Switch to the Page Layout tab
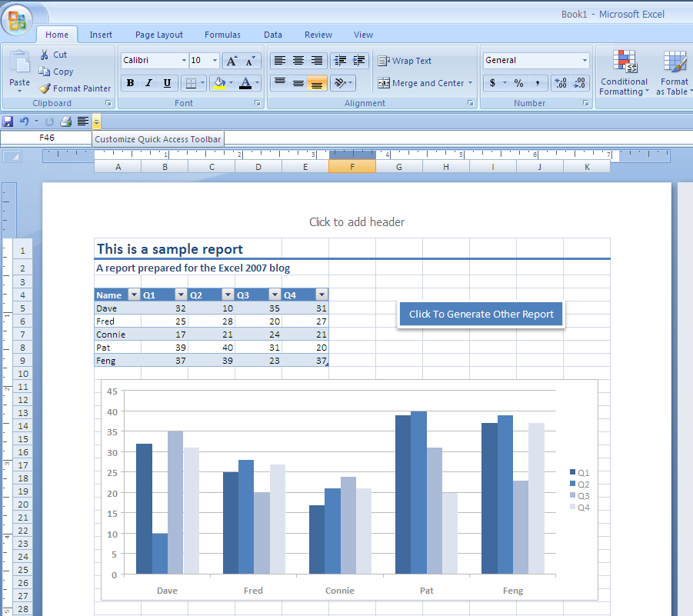 159,35
